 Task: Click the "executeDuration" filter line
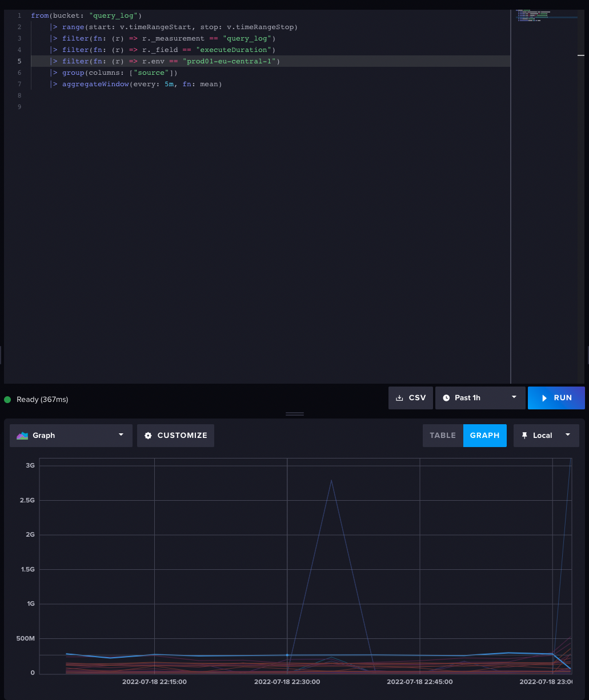(x=163, y=50)
